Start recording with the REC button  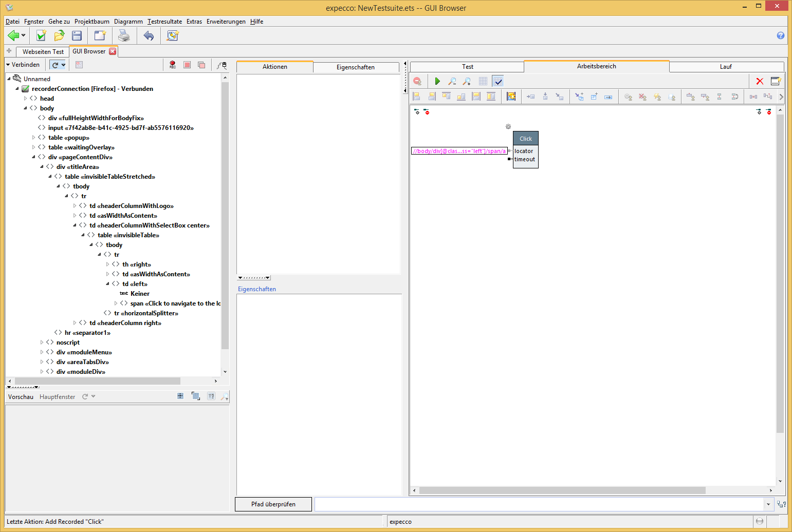pos(173,65)
